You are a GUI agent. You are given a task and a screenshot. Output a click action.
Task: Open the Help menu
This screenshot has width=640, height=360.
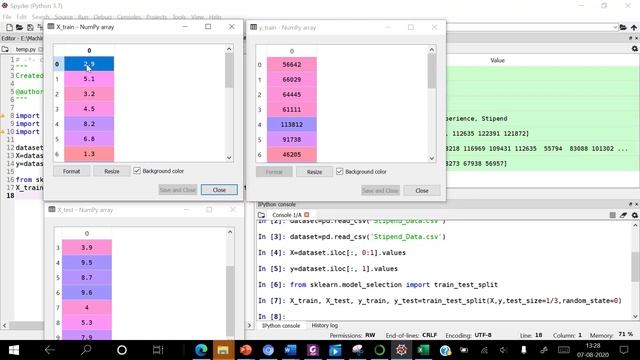click(x=215, y=17)
